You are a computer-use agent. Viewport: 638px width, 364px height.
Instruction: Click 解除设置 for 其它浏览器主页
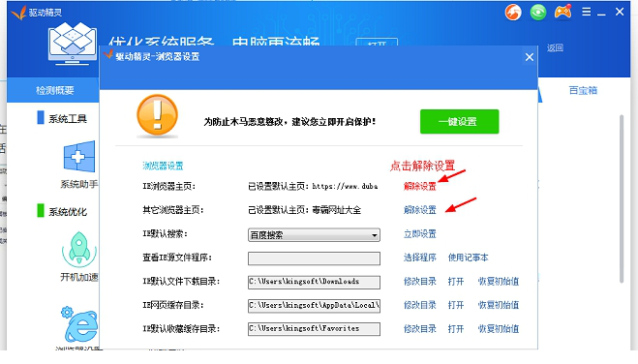[x=419, y=210]
